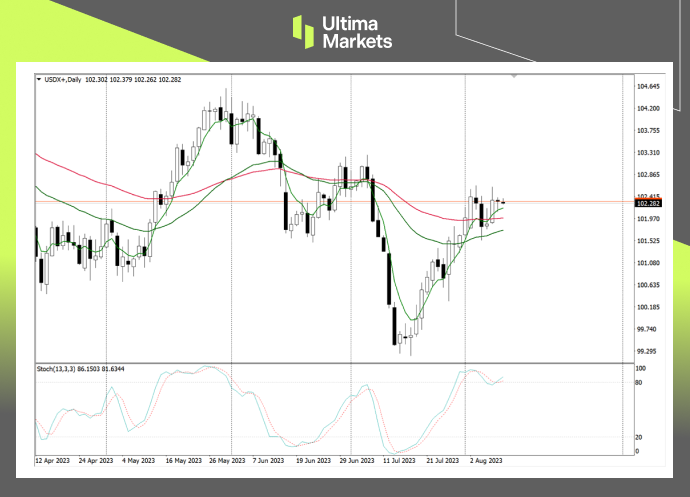Image resolution: width=690 pixels, height=497 pixels.
Task: Select price axis label 99.740
Action: point(646,329)
